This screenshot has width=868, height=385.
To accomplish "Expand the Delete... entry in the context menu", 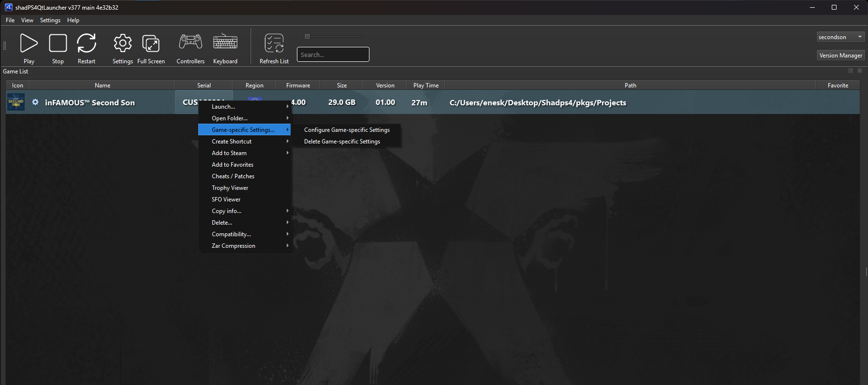I will 245,223.
